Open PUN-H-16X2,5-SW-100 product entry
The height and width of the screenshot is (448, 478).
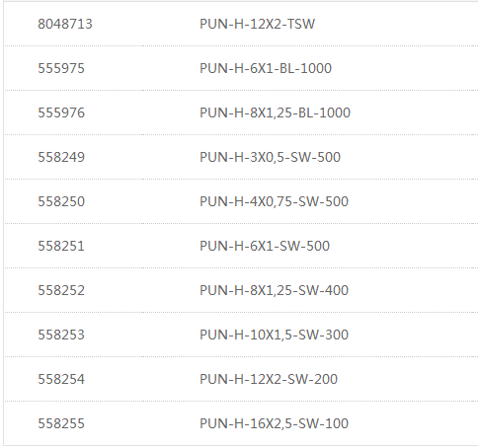point(274,423)
